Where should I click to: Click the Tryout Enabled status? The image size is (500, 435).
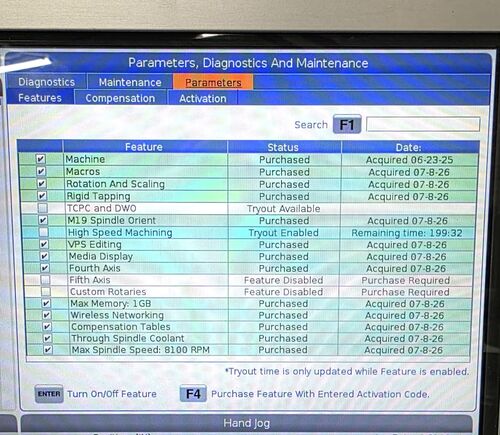(284, 233)
